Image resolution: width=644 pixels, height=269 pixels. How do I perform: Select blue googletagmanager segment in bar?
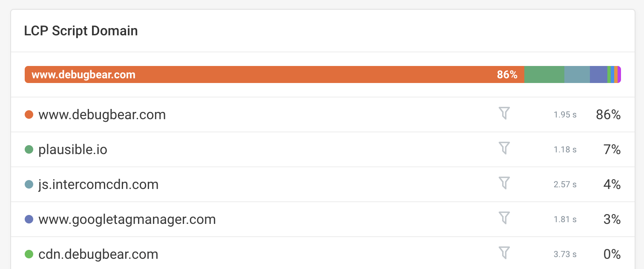pyautogui.click(x=598, y=74)
